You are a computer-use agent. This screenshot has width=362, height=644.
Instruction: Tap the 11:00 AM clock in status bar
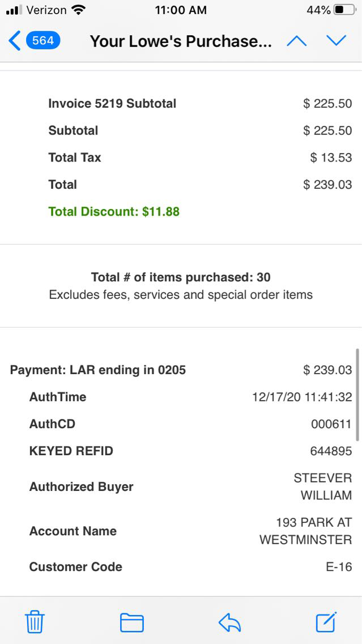pyautogui.click(x=181, y=10)
